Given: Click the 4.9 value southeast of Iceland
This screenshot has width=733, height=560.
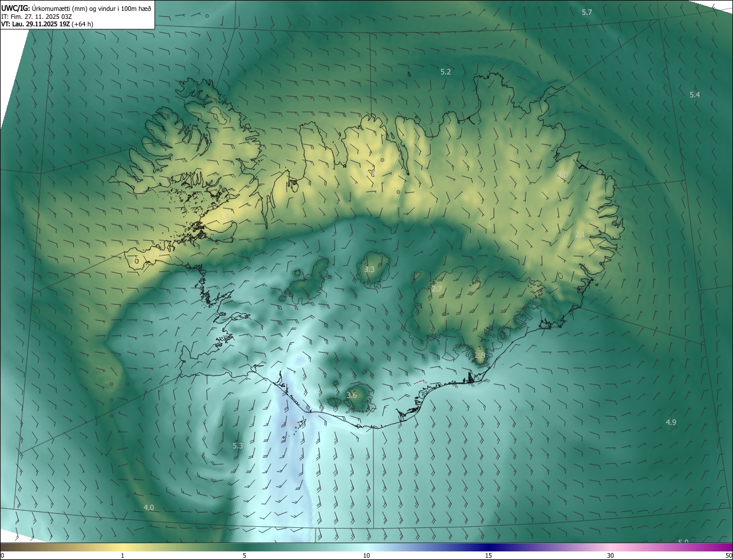Looking at the screenshot, I should tap(671, 422).
